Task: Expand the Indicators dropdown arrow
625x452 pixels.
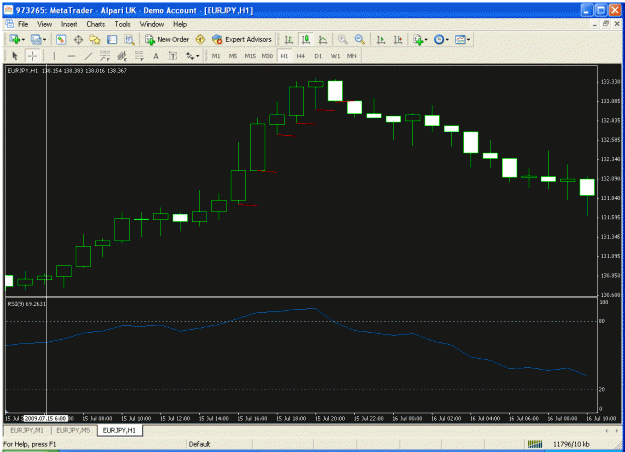Action: tap(426, 39)
